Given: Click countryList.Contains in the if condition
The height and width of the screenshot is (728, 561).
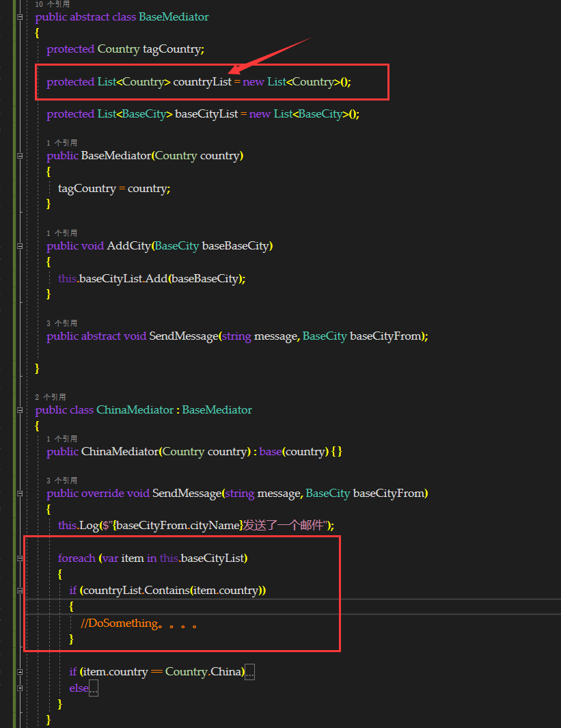Looking at the screenshot, I should [x=137, y=591].
